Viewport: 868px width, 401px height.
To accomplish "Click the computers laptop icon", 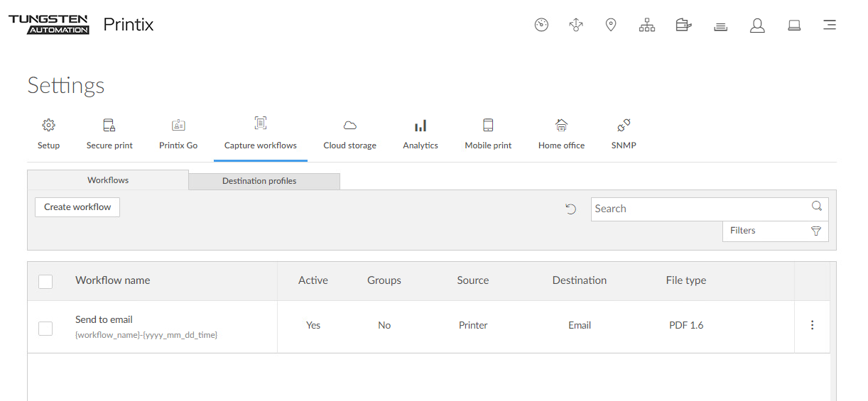I will (794, 26).
